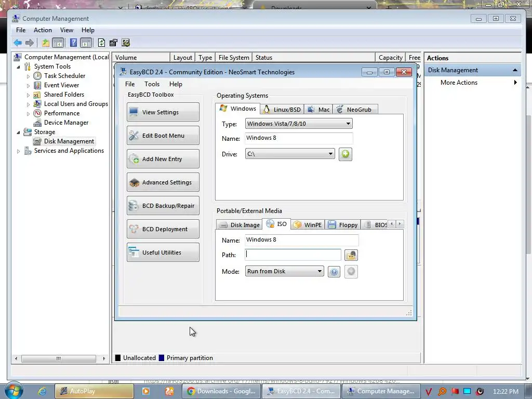Switch to the Floppy media tab
Screen dimensions: 532x399
343,224
